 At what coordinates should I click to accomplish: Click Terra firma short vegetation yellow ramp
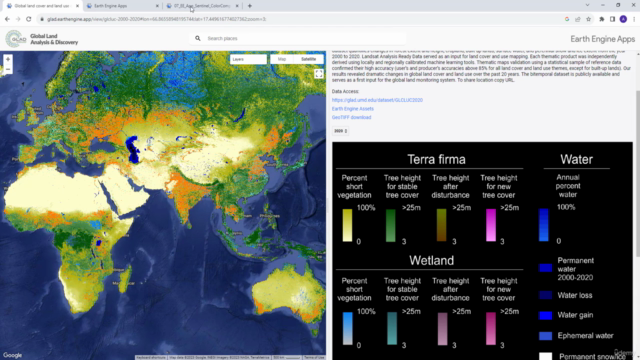(x=347, y=225)
